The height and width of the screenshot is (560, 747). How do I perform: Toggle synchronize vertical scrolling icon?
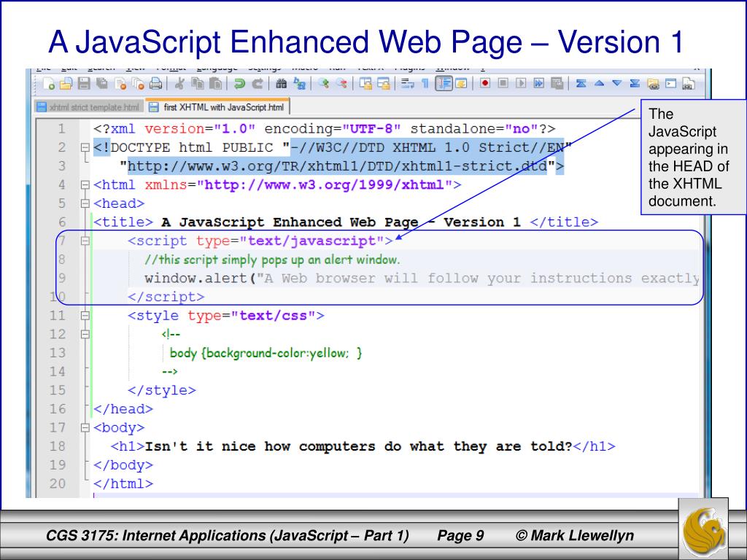365,84
